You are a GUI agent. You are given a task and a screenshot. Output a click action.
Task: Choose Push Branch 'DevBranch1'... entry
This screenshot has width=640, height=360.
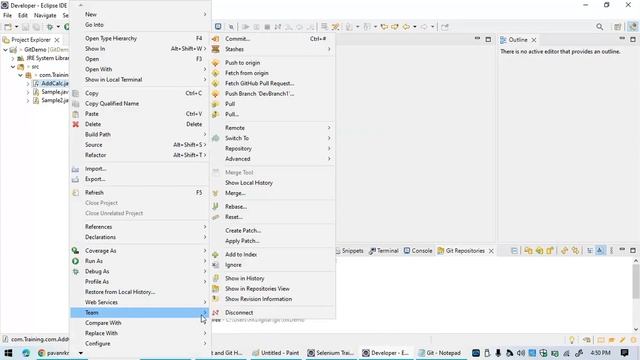pos(273,93)
